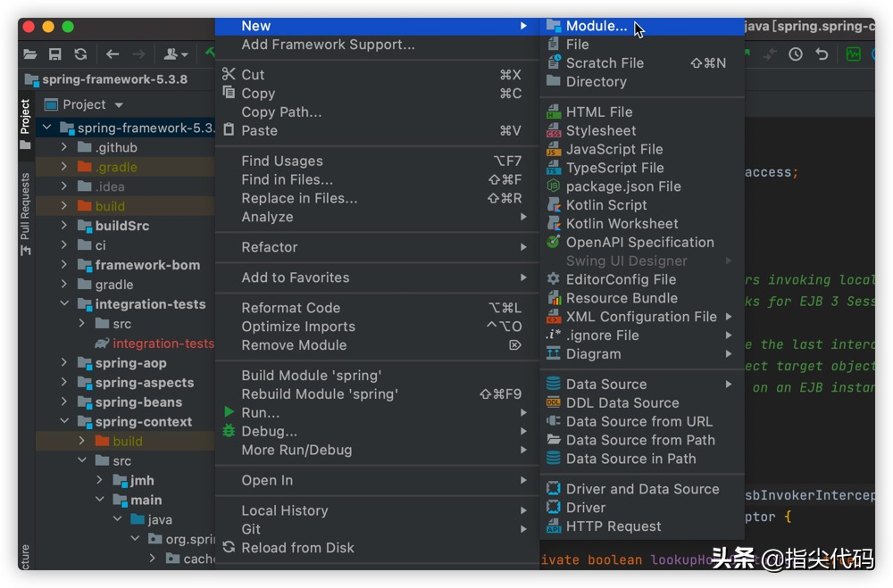Viewport: 893px width, 588px height.
Task: Click Debug... with bug icon
Action: tap(377, 432)
